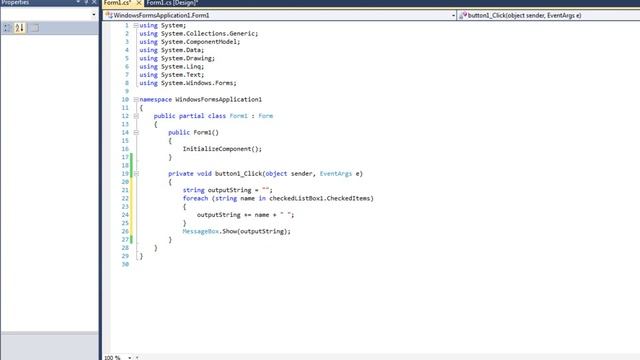This screenshot has height=360, width=640.
Task: Collapse the button1_Click method block
Action: 136,173
